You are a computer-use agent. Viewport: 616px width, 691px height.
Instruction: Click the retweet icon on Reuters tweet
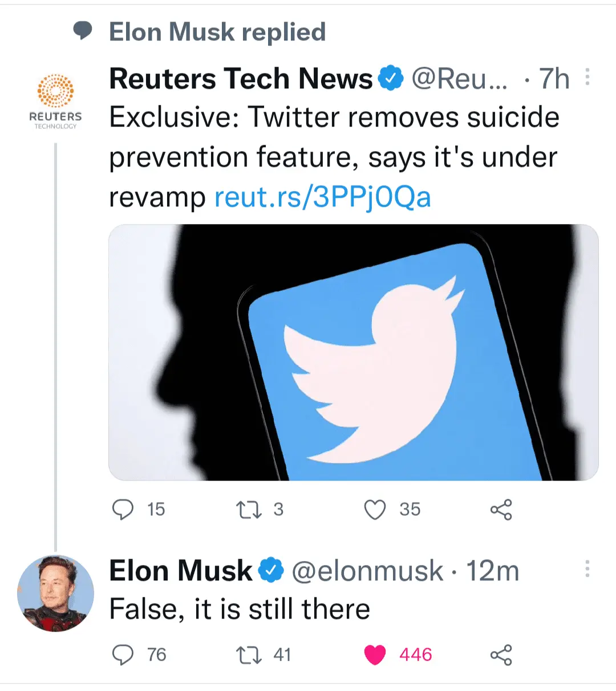249,509
